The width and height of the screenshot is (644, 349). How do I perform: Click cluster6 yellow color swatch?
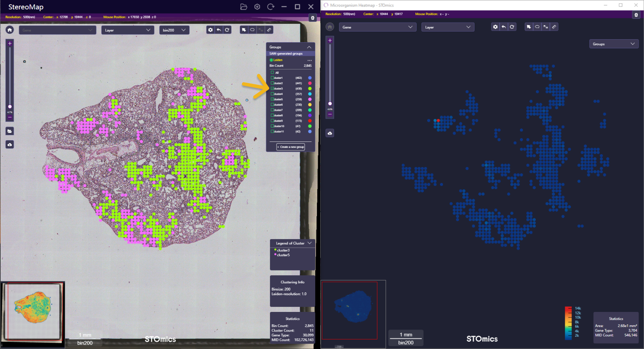(x=310, y=105)
